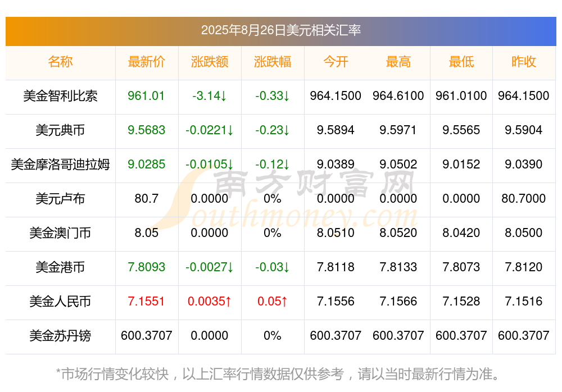The height and width of the screenshot is (392, 562).
Task: Click previous close 9.0390
Action: click(524, 165)
